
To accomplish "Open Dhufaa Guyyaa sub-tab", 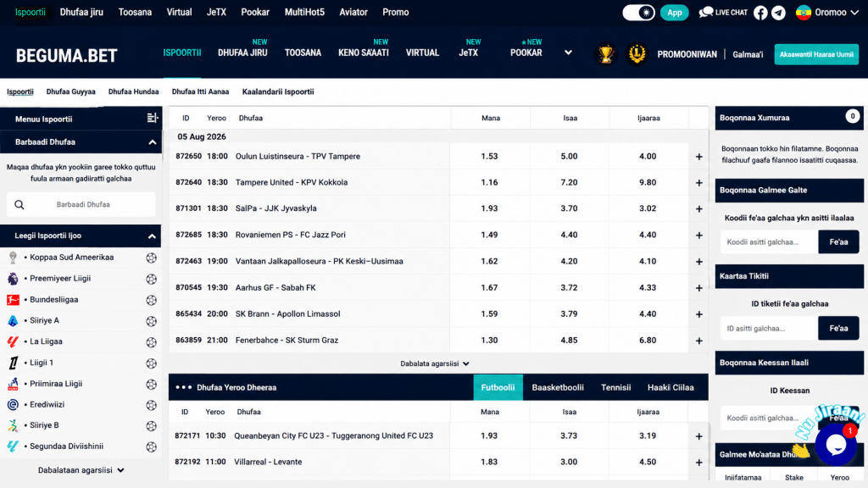I will (x=71, y=91).
